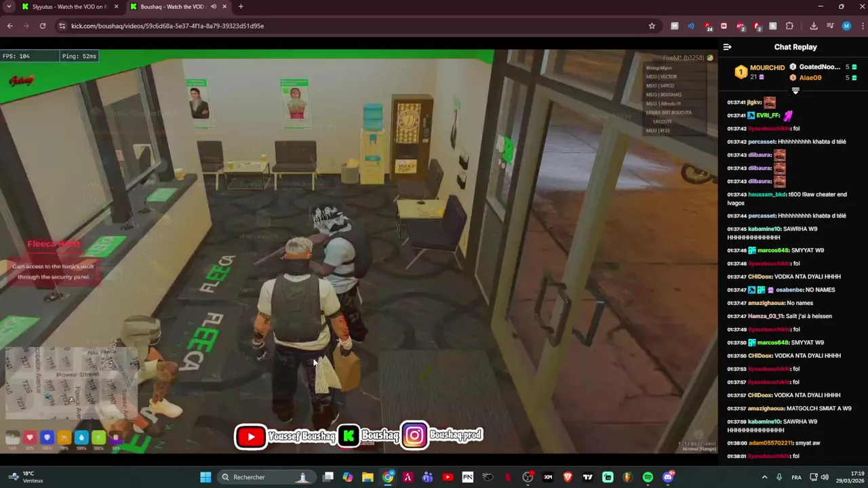
Task: Show browser downloads
Action: pyautogui.click(x=813, y=26)
